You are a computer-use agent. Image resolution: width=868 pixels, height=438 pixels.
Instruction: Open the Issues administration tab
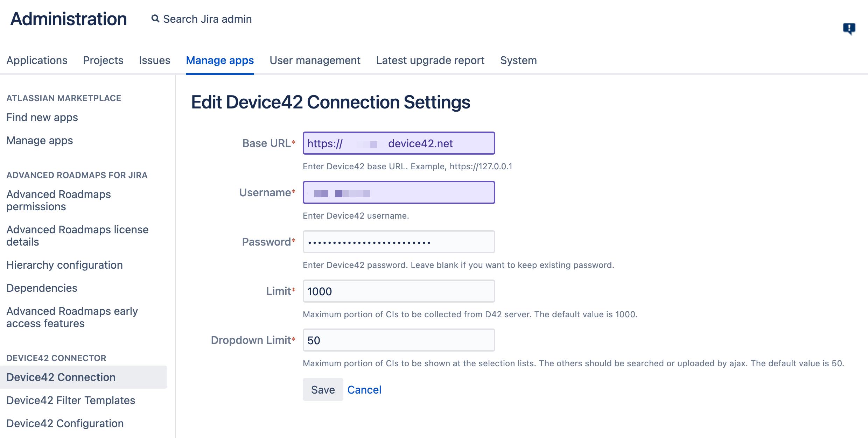pos(154,60)
